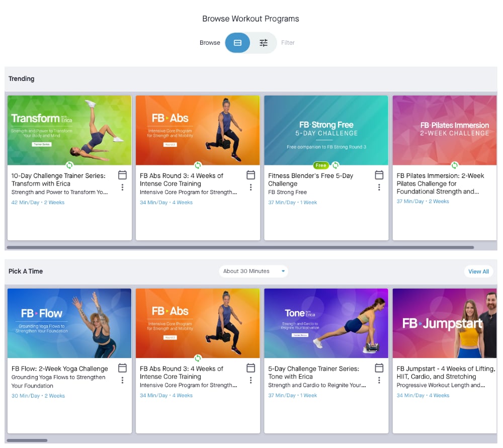Switch to Browse view toggle
Screen dimensions: 503x448
(237, 43)
